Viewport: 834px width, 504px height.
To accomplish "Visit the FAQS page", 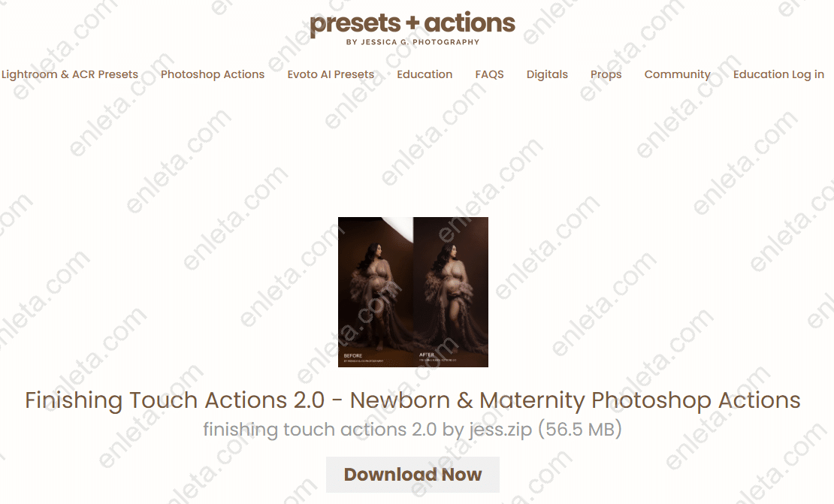I will tap(489, 74).
